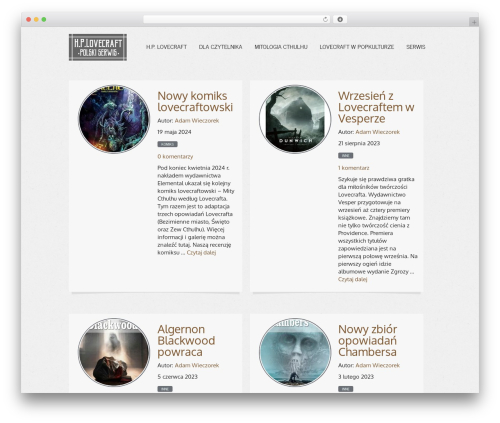Open the MITOLOGIA CTHULHU menu
Image resolution: width=500 pixels, height=423 pixels.
(281, 47)
